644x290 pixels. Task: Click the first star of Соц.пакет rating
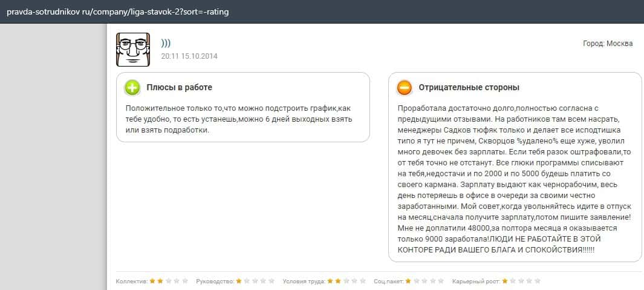pyautogui.click(x=408, y=282)
